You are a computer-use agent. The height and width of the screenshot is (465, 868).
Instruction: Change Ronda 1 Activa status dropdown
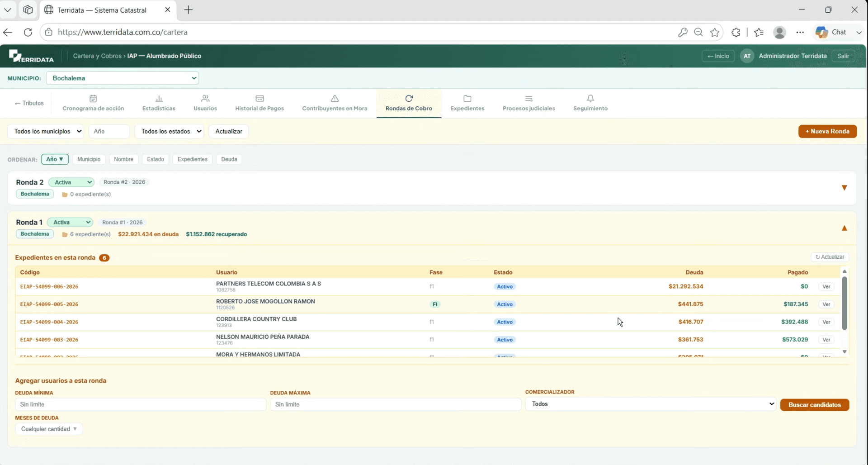[70, 222]
